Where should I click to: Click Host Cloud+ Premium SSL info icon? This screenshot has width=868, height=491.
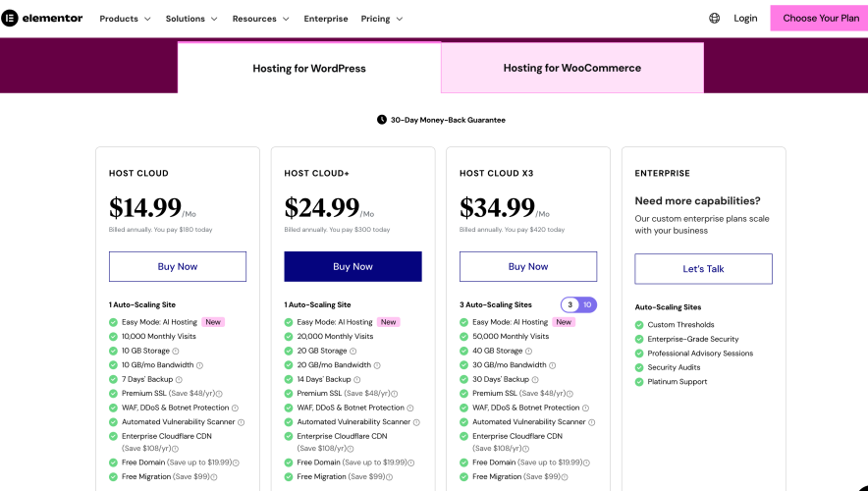[x=395, y=394]
